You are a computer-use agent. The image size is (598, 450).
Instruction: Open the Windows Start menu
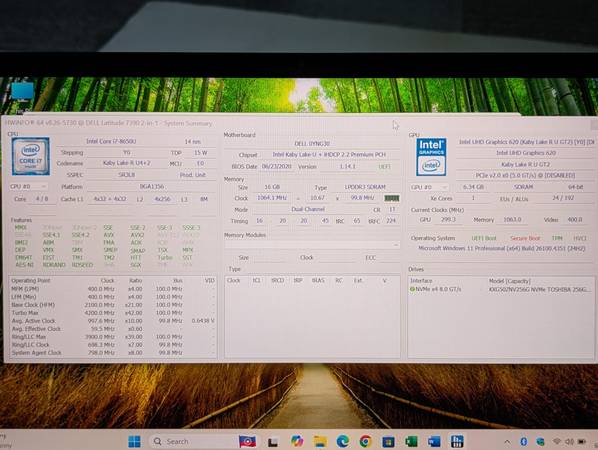134,442
